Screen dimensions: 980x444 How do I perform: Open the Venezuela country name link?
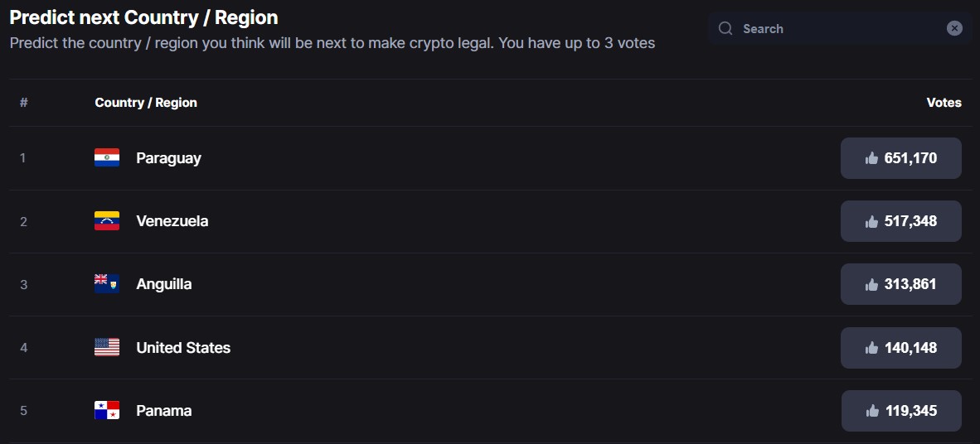172,221
